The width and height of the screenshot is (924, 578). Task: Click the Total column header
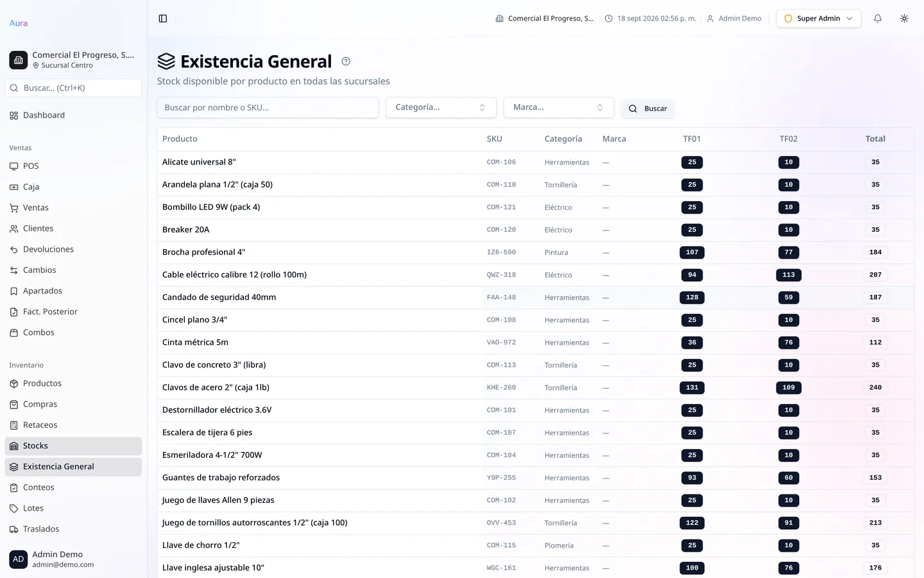875,139
